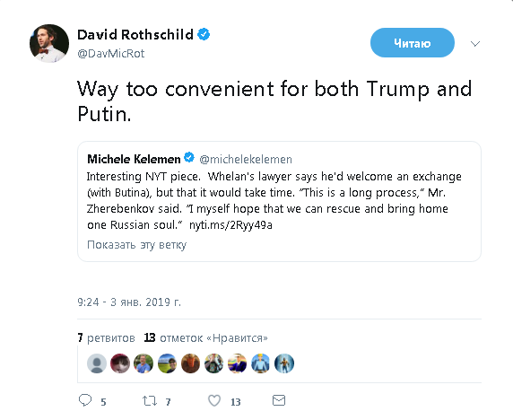
Task: Open the @DavMicRot handle
Action: coord(111,53)
